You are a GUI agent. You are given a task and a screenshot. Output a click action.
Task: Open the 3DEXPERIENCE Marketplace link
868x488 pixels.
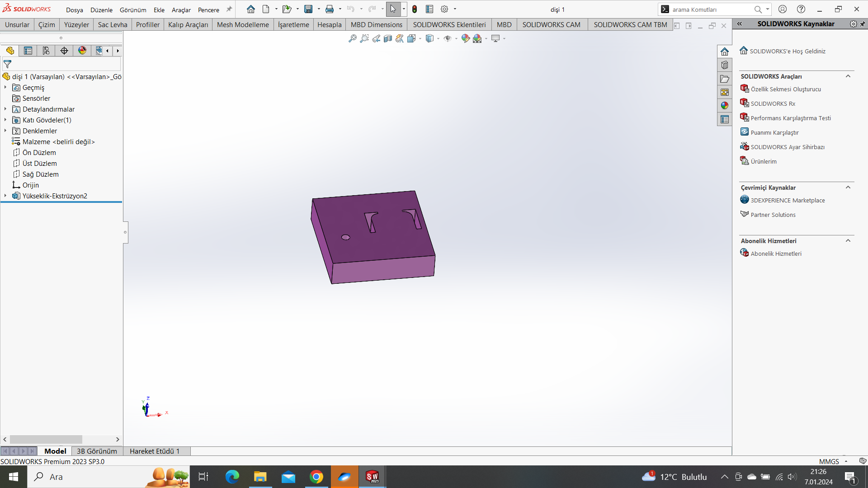point(788,200)
